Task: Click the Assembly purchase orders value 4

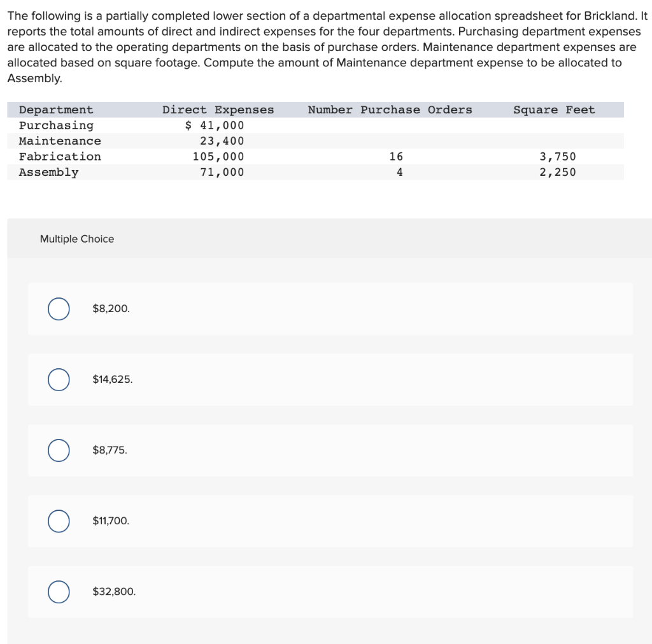Action: 399,172
